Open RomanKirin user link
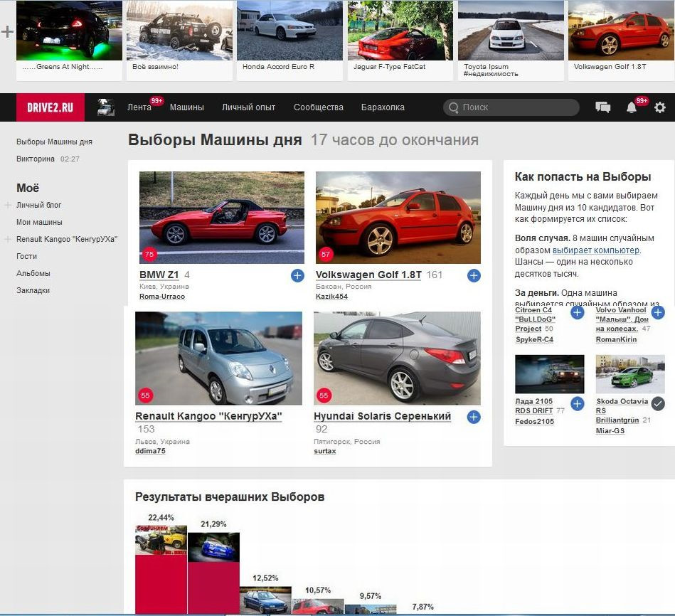 [616, 339]
